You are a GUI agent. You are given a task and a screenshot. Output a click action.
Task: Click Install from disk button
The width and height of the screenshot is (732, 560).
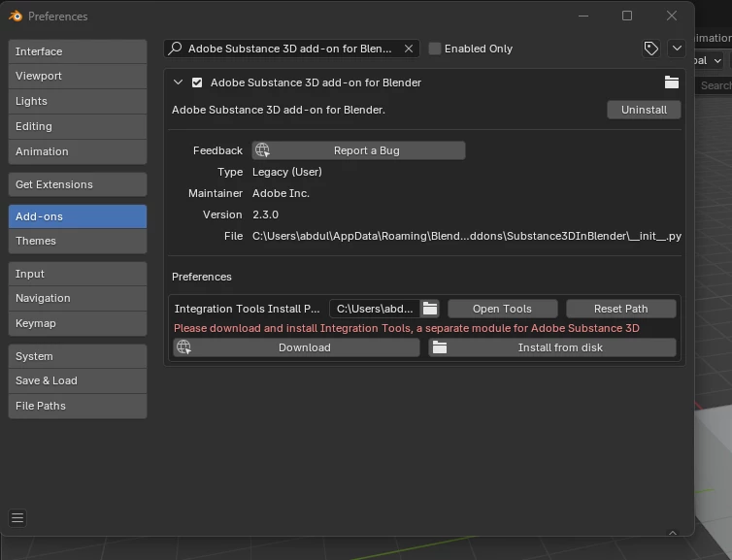point(552,347)
